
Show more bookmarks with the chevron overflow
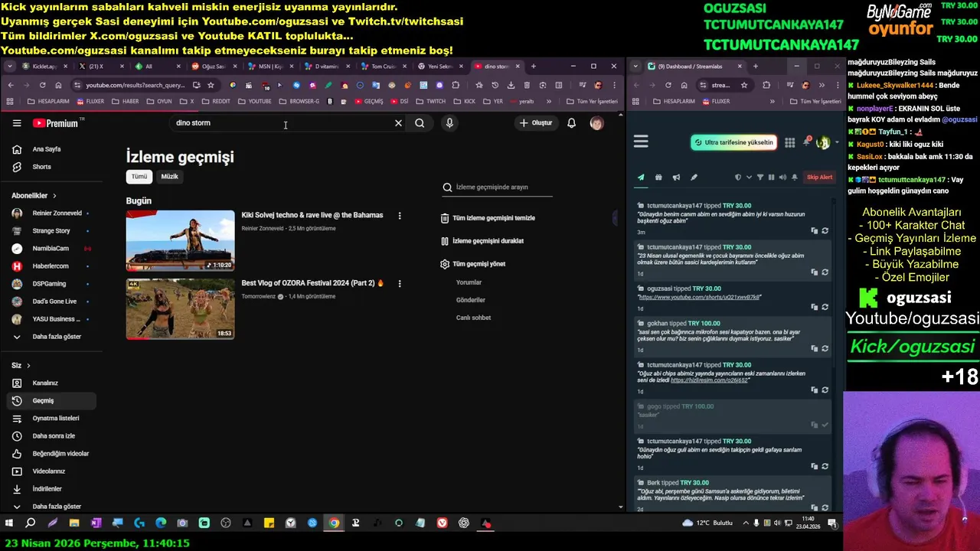(549, 101)
